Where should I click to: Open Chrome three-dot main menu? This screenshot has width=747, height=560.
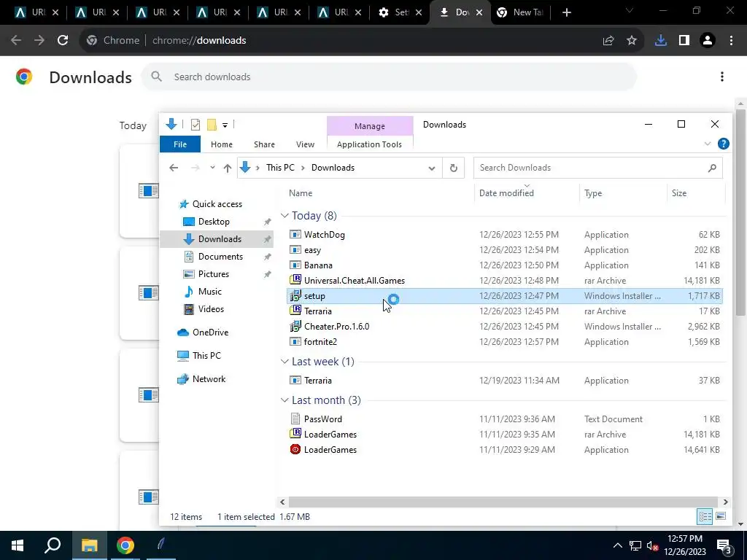point(731,41)
